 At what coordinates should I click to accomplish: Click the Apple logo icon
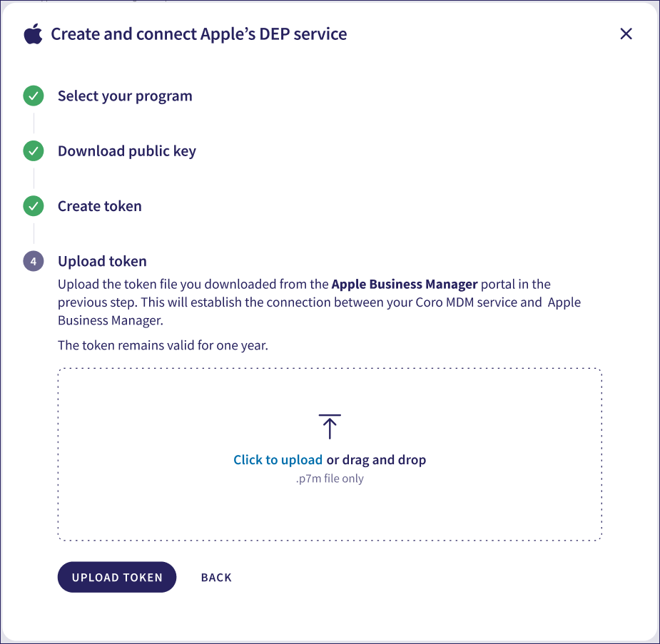pos(33,34)
